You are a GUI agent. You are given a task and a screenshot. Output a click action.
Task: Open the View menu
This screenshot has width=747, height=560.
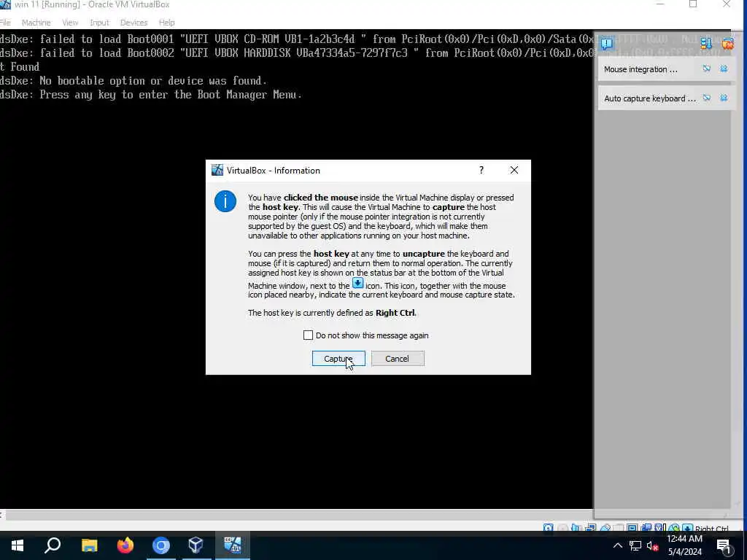[70, 23]
